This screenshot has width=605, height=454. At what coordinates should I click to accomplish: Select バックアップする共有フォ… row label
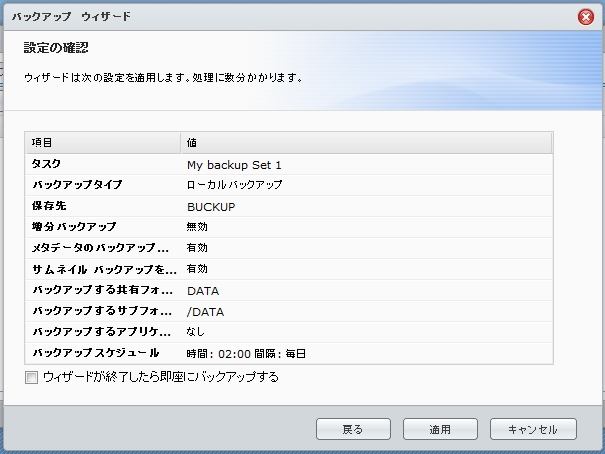pyautogui.click(x=102, y=290)
